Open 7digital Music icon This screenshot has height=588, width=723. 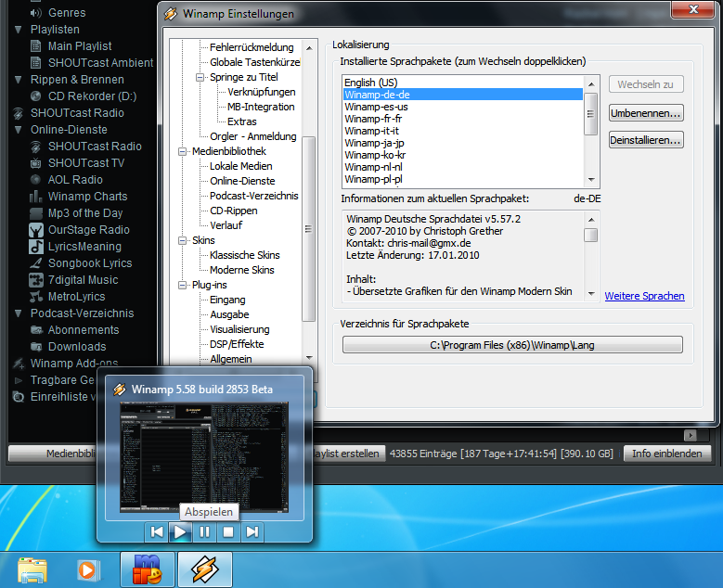(35, 280)
